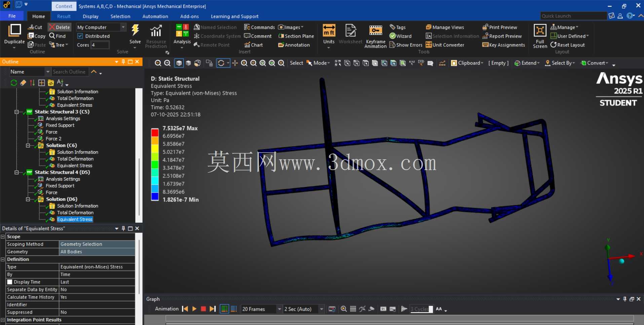The width and height of the screenshot is (644, 325).
Task: Click the Delete button
Action: (60, 27)
